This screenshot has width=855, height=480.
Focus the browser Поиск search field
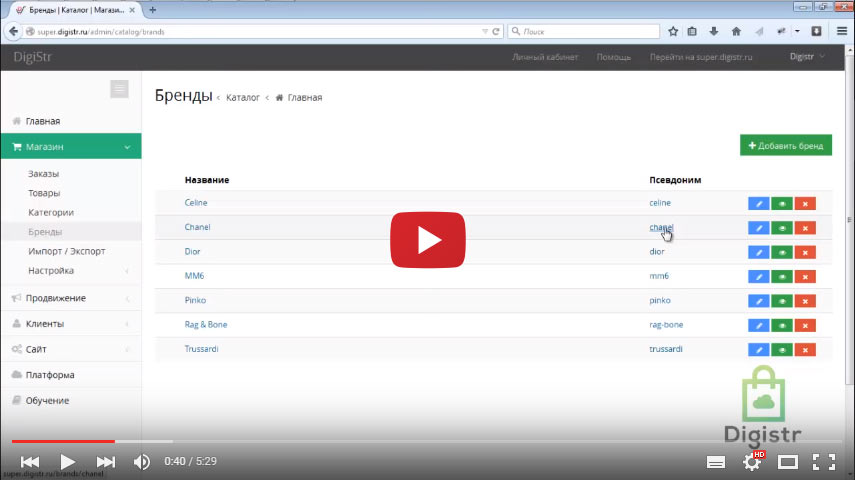pos(583,32)
